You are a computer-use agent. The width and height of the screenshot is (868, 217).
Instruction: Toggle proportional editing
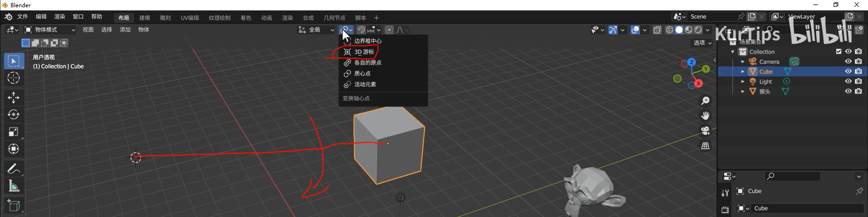[389, 30]
